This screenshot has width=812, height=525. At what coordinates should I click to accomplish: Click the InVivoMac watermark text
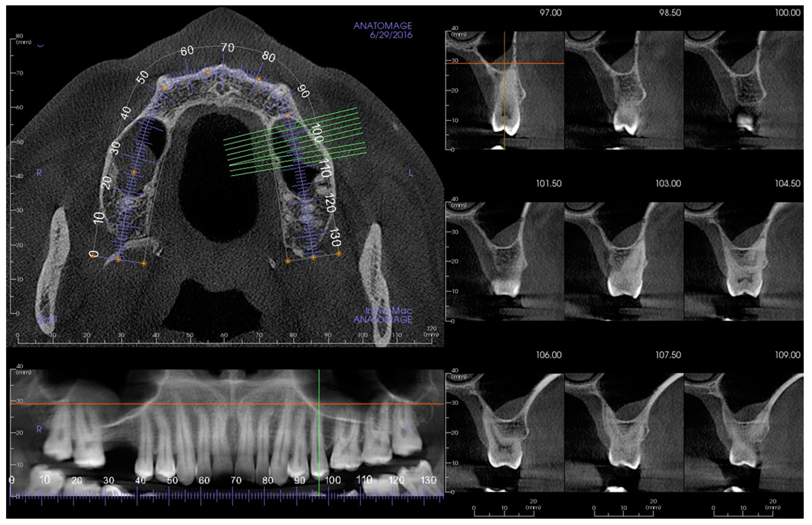click(x=388, y=311)
